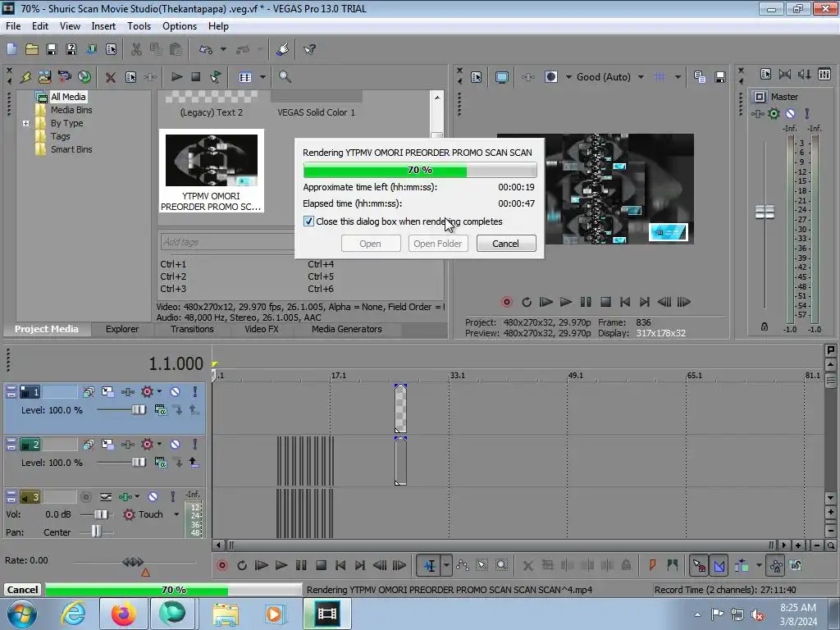Select the Media Bins folder
Image resolution: width=840 pixels, height=630 pixels.
click(71, 110)
